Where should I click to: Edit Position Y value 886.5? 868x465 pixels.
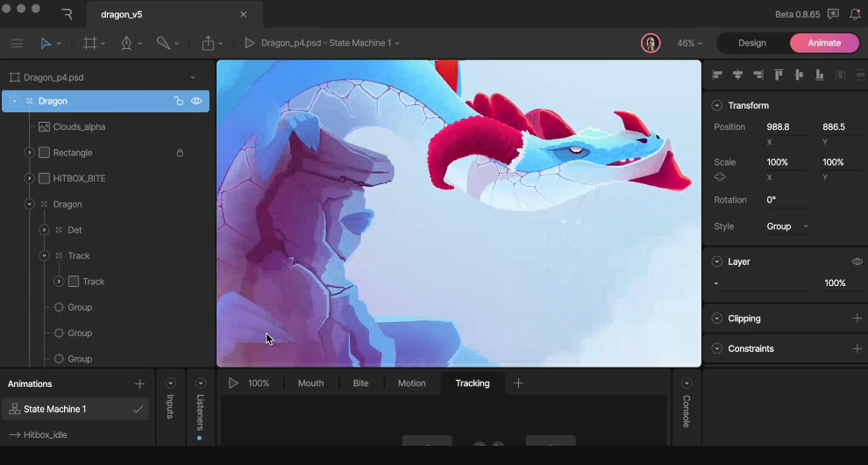tap(842, 127)
